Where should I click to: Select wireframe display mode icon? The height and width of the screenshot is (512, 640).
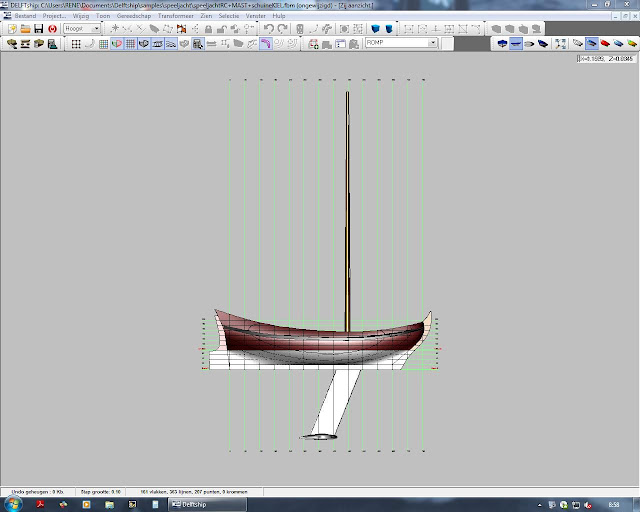(578, 43)
